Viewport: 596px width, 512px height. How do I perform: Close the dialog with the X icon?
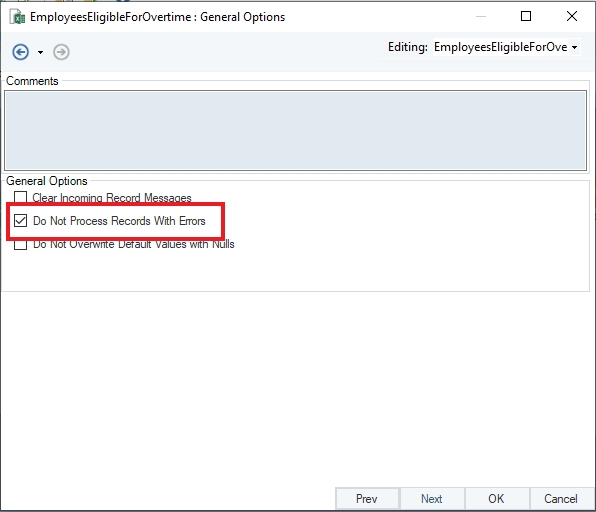572,16
